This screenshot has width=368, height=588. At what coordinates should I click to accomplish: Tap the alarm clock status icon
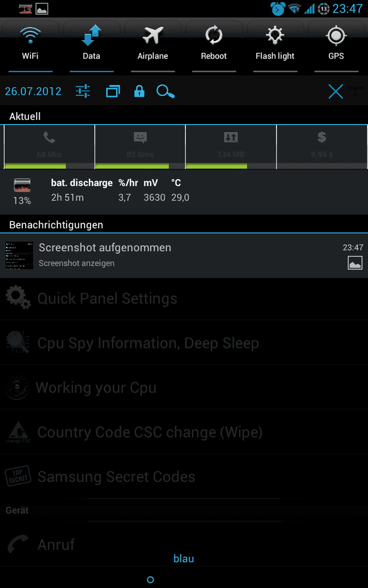pyautogui.click(x=278, y=8)
